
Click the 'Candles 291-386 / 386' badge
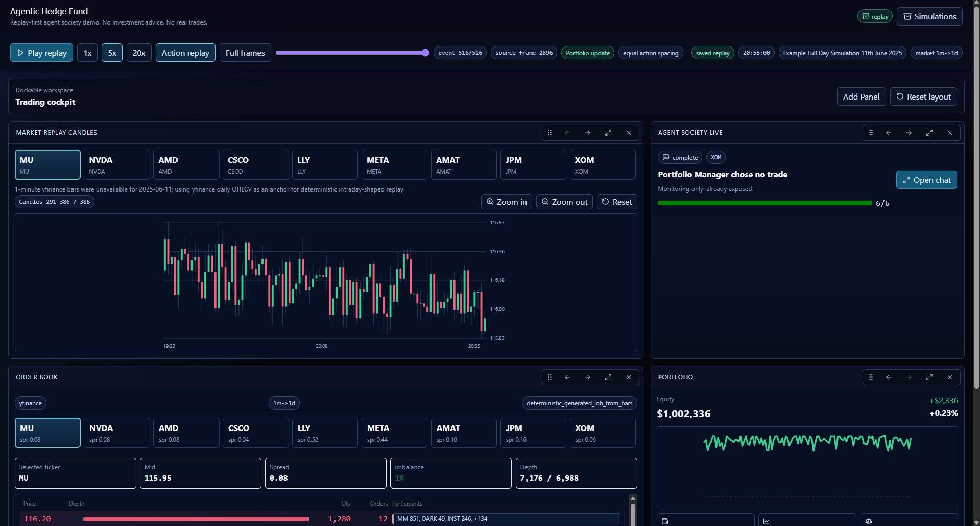[x=55, y=202]
